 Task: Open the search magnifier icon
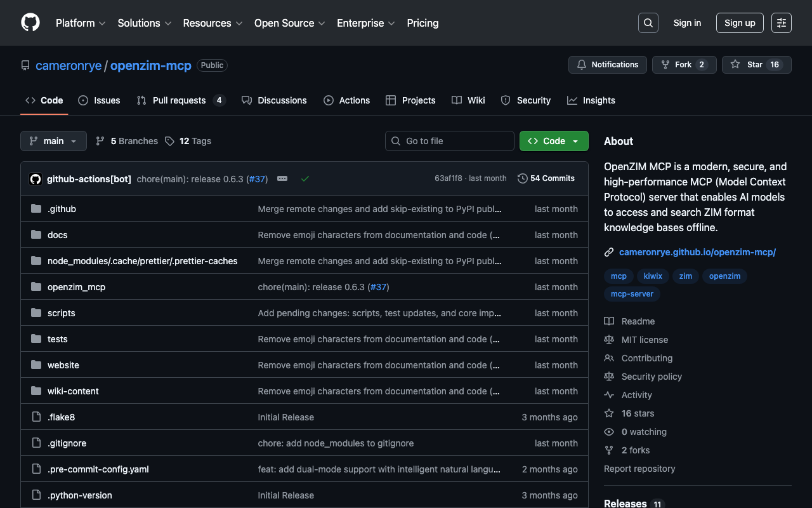point(648,23)
